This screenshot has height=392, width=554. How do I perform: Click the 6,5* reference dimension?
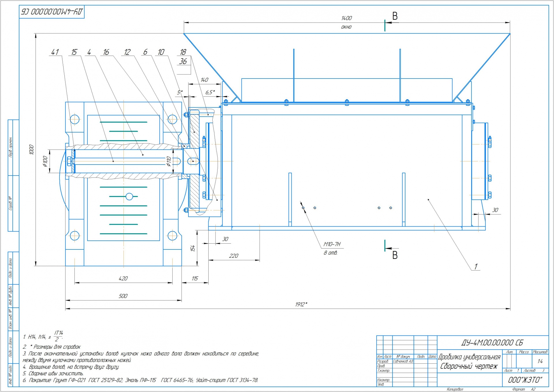210,92
